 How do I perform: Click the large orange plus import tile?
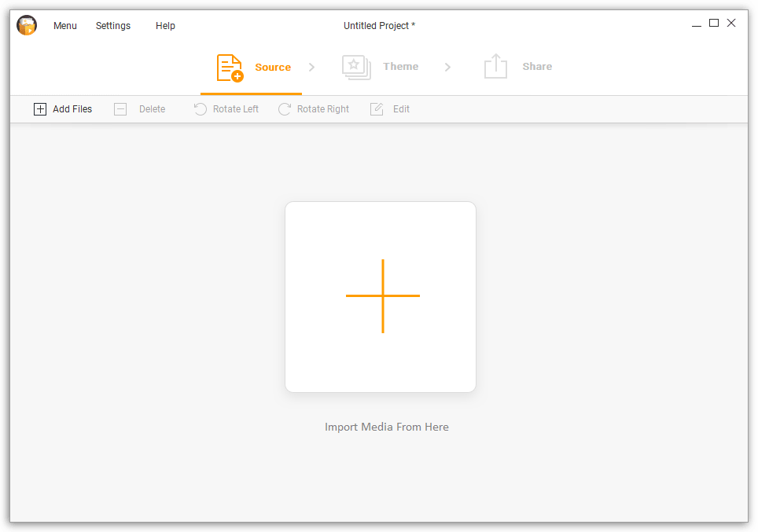click(381, 296)
